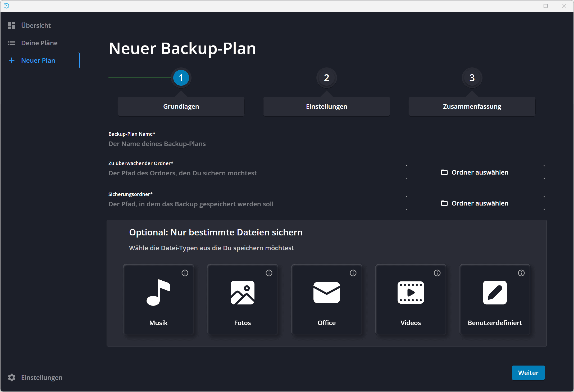Open Benutzerdefiniert card info icon
Image resolution: width=574 pixels, height=392 pixels.
[521, 273]
